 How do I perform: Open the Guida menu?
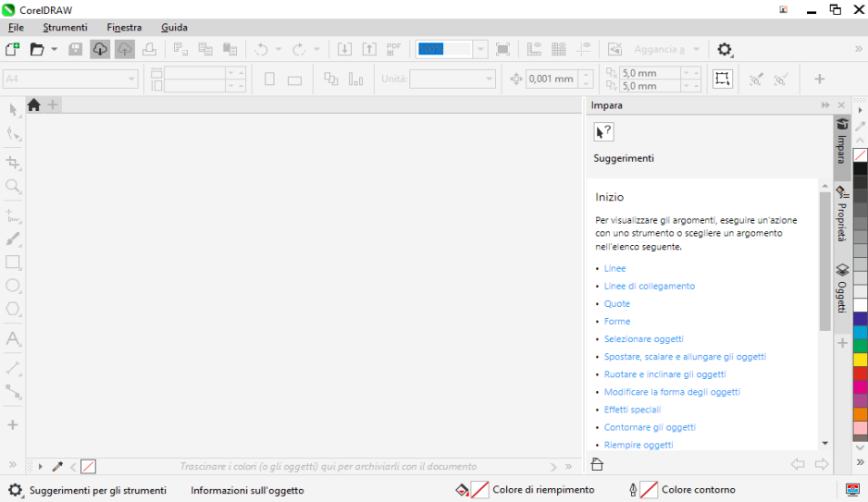[174, 27]
